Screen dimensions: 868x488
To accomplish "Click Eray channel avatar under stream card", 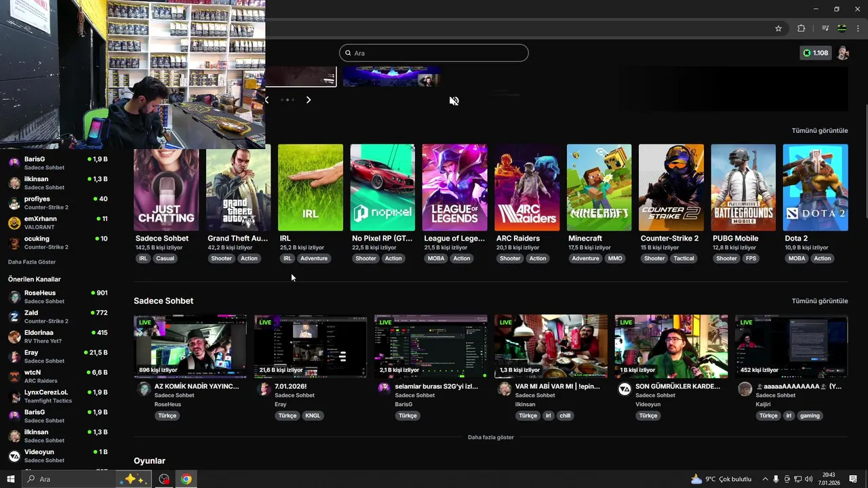I will pyautogui.click(x=264, y=388).
